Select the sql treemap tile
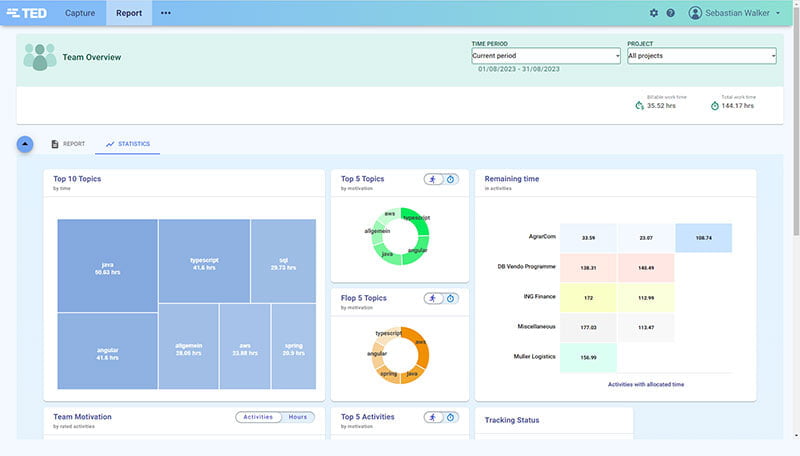The image size is (800, 456). click(x=283, y=261)
